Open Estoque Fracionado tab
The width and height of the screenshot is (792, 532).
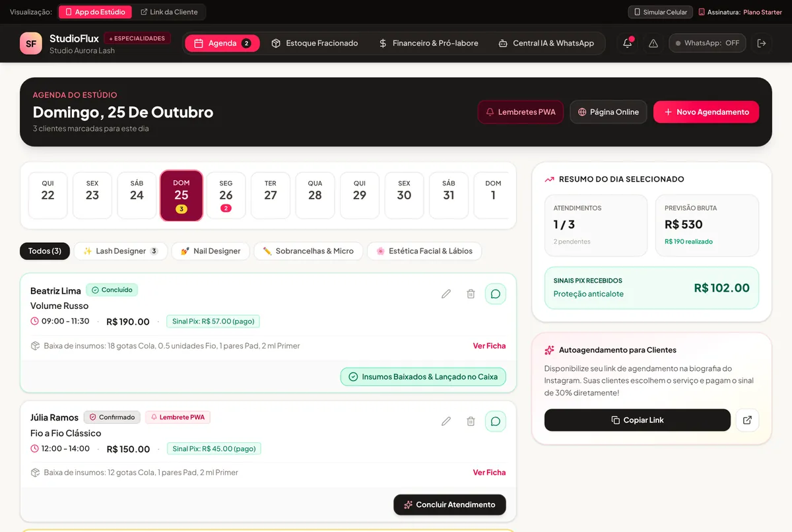[x=315, y=43]
